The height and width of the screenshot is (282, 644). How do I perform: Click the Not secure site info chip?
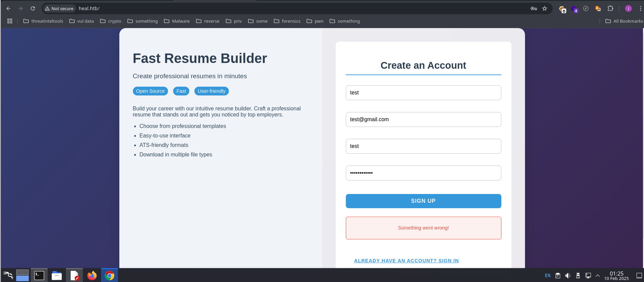tap(59, 8)
